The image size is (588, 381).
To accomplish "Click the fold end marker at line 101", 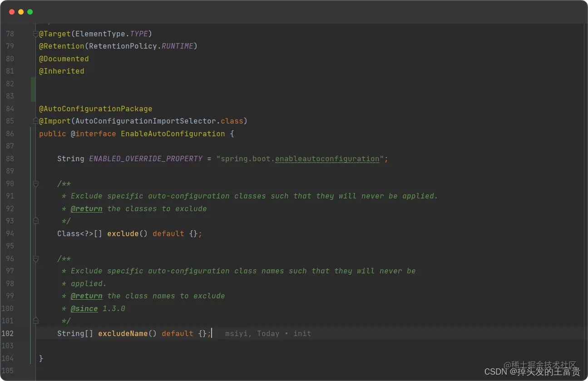I will pos(35,321).
